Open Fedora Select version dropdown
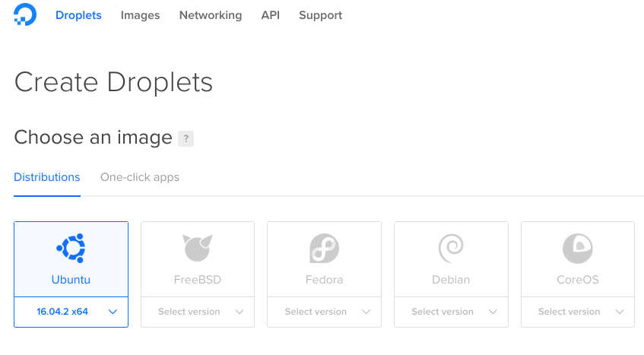 click(x=324, y=312)
